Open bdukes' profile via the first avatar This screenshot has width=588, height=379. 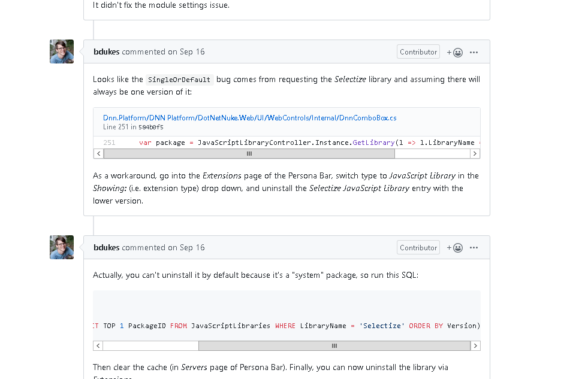pos(61,51)
